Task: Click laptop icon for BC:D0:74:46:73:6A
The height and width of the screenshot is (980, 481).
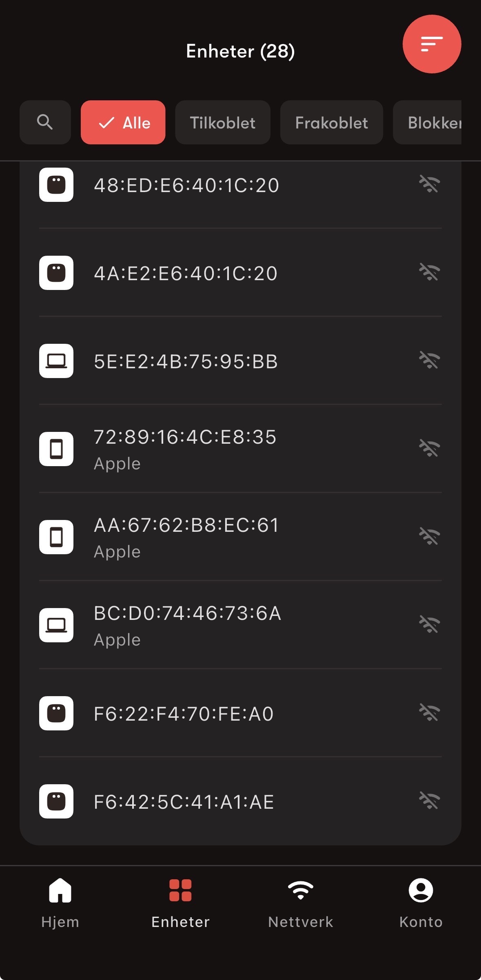Action: pos(56,625)
